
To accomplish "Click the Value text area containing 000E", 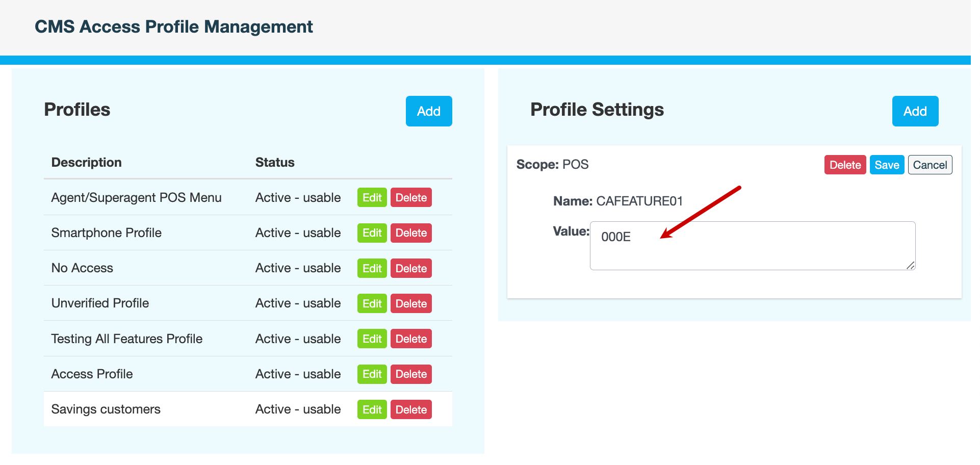I will pos(752,246).
